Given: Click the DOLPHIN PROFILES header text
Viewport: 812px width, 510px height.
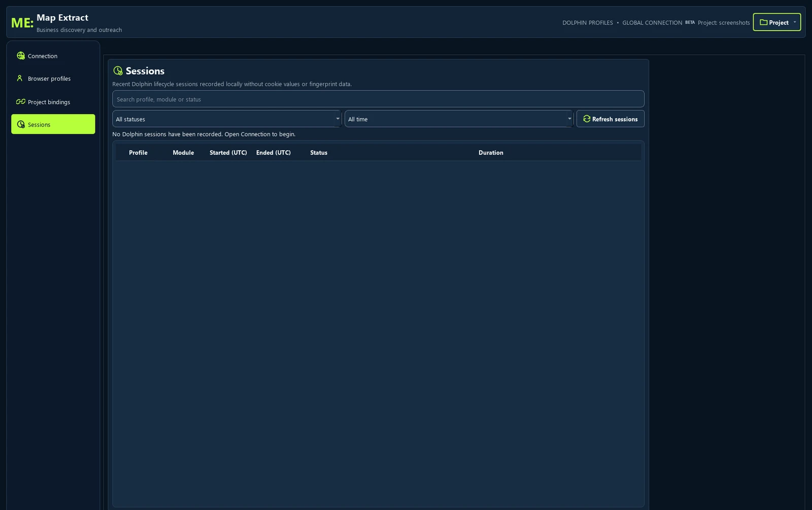Looking at the screenshot, I should point(588,22).
